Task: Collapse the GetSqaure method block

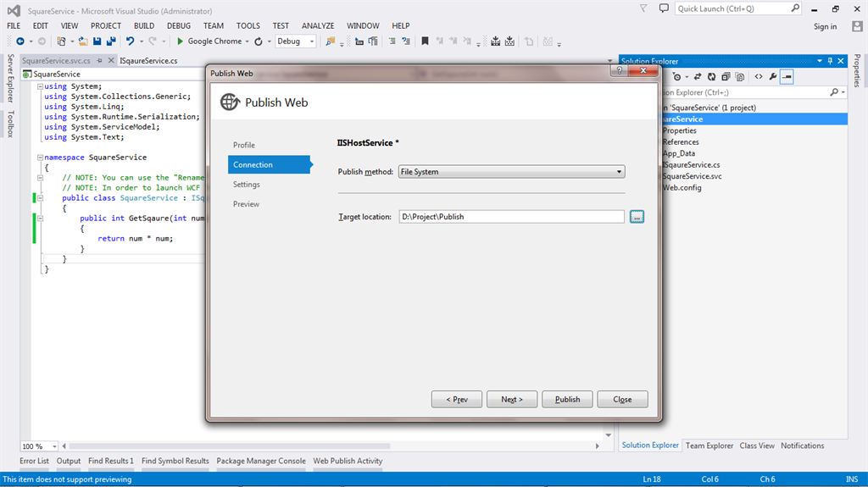Action: [x=41, y=219]
